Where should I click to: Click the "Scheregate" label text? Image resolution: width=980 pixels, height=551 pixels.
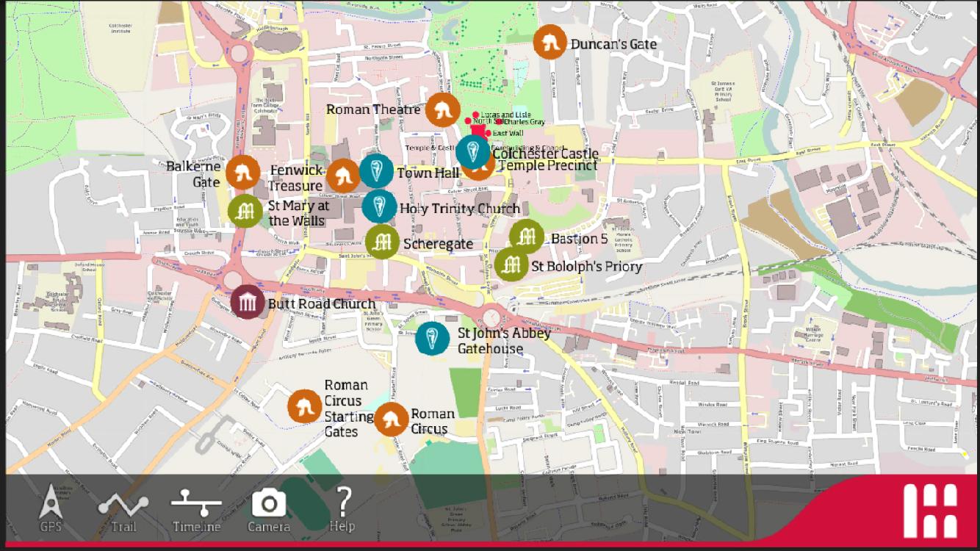point(439,244)
